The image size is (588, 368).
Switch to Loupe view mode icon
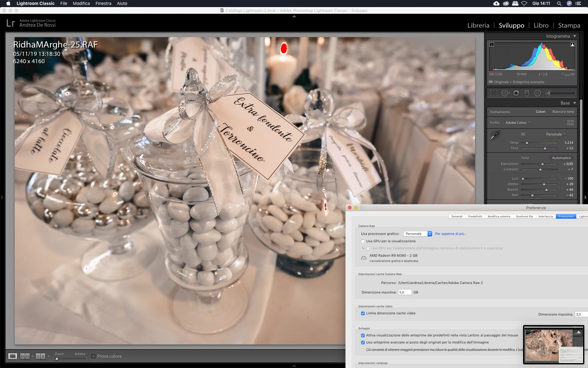pyautogui.click(x=13, y=356)
